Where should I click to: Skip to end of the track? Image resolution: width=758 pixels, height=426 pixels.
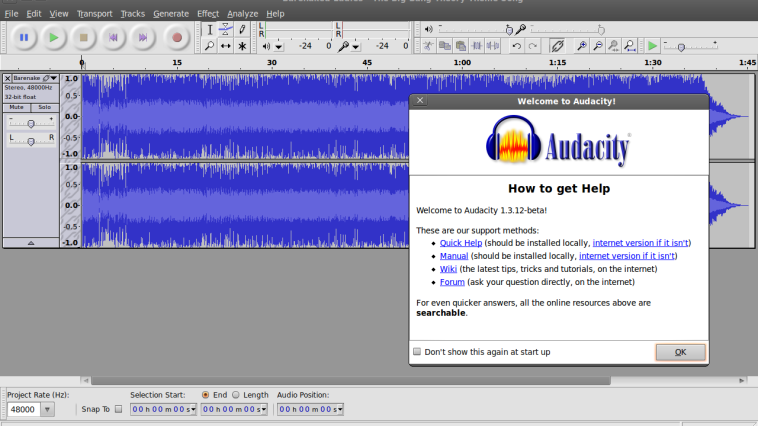(143, 37)
